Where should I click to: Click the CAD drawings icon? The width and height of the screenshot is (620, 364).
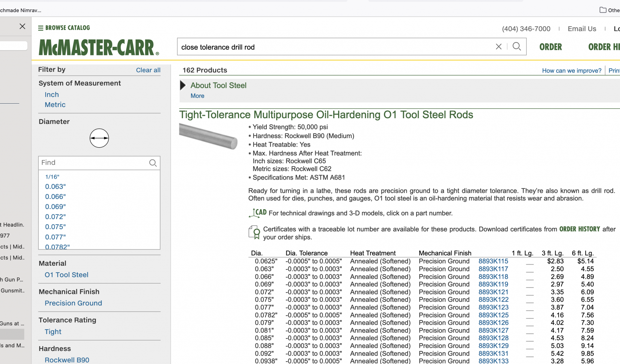pos(258,213)
